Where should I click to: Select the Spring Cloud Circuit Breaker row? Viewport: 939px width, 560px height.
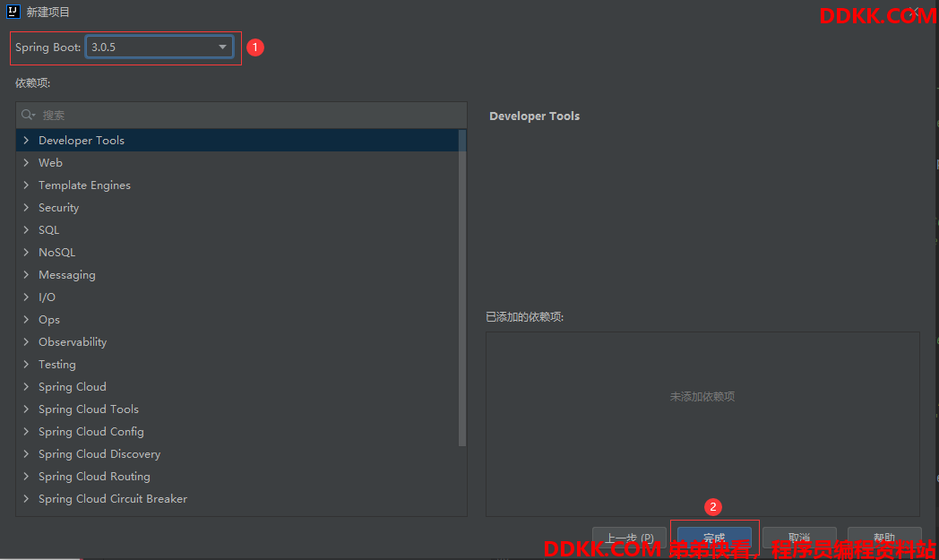(237, 499)
